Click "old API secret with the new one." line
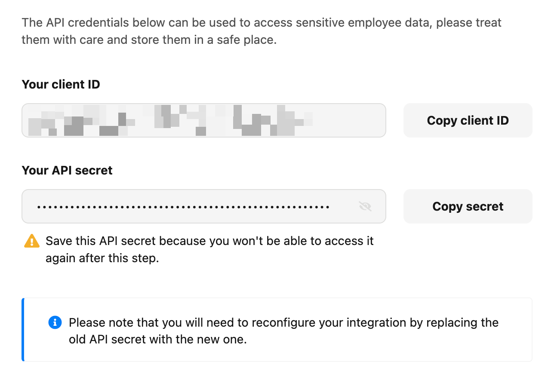This screenshot has width=548, height=392. click(x=157, y=340)
